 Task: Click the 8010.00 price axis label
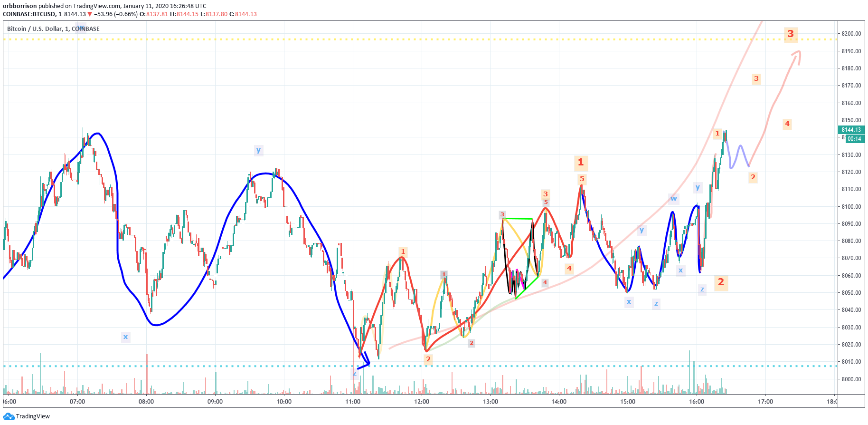tap(851, 362)
